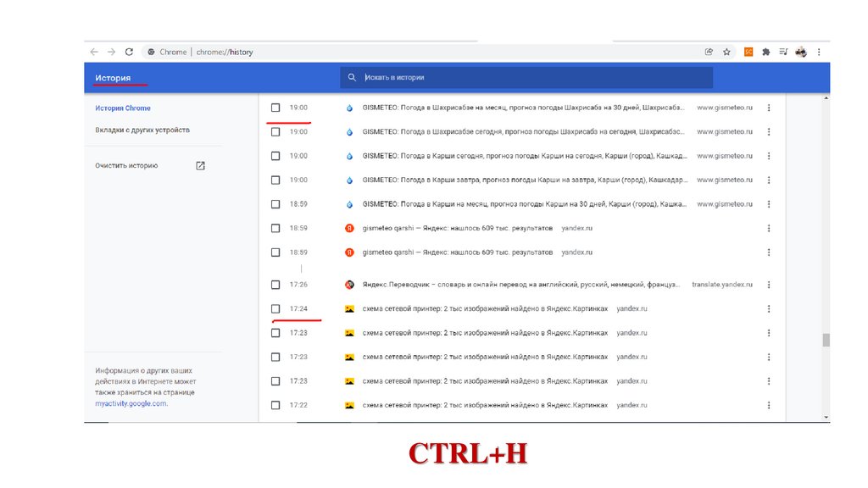
Task: Open actions menu for Карши завтра entry
Action: pyautogui.click(x=768, y=180)
